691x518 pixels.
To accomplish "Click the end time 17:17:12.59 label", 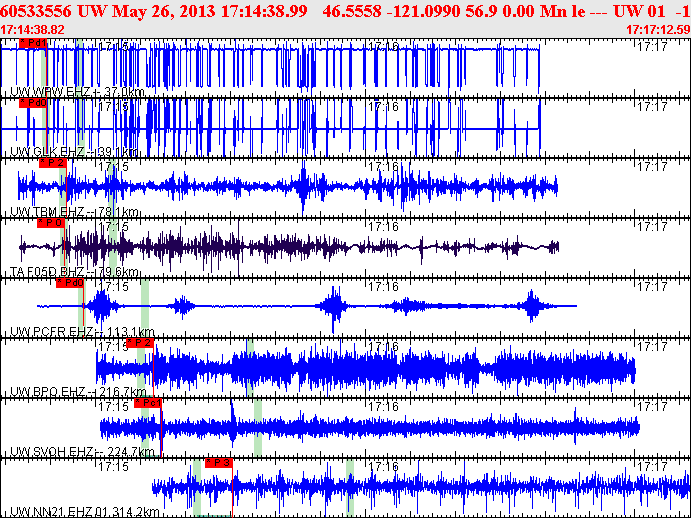I will tap(656, 30).
